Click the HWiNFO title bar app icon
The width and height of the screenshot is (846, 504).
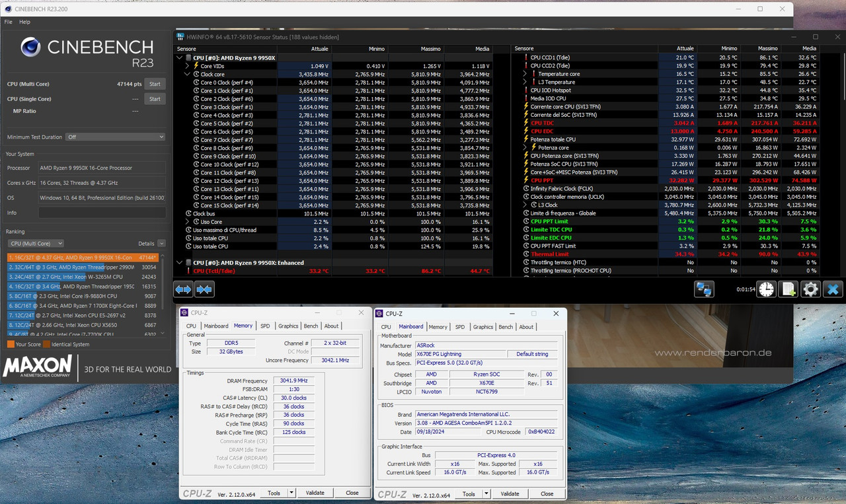182,37
